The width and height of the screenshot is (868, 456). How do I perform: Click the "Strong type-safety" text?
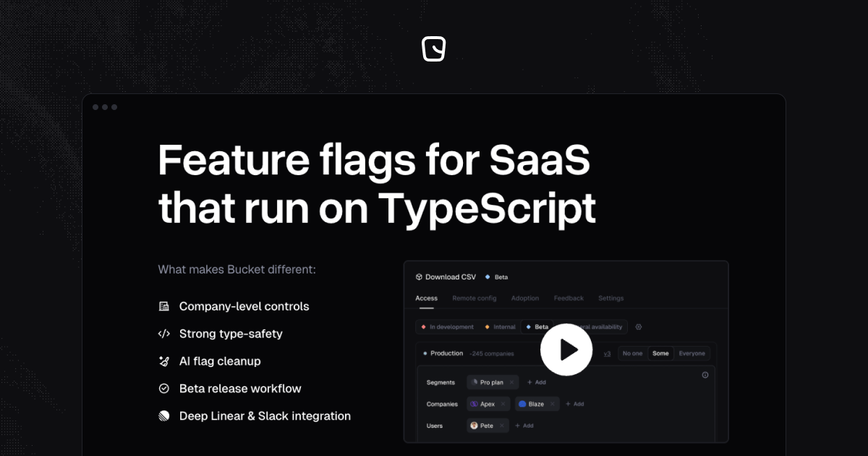point(231,334)
